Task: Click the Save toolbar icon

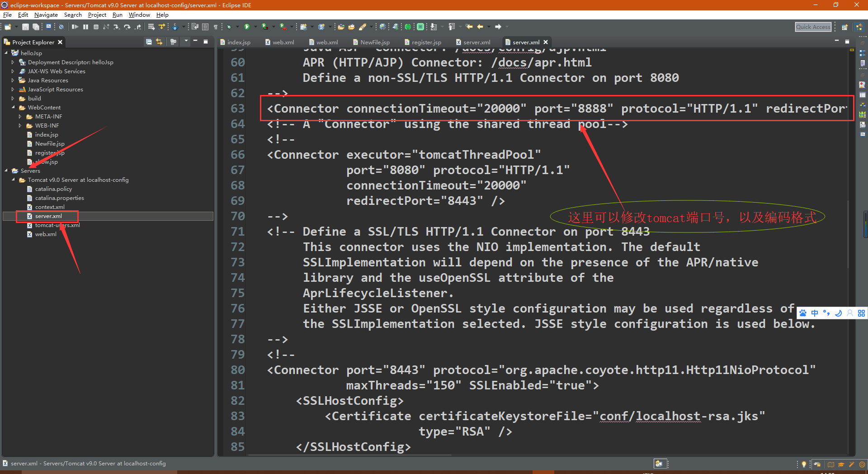Action: click(25, 27)
